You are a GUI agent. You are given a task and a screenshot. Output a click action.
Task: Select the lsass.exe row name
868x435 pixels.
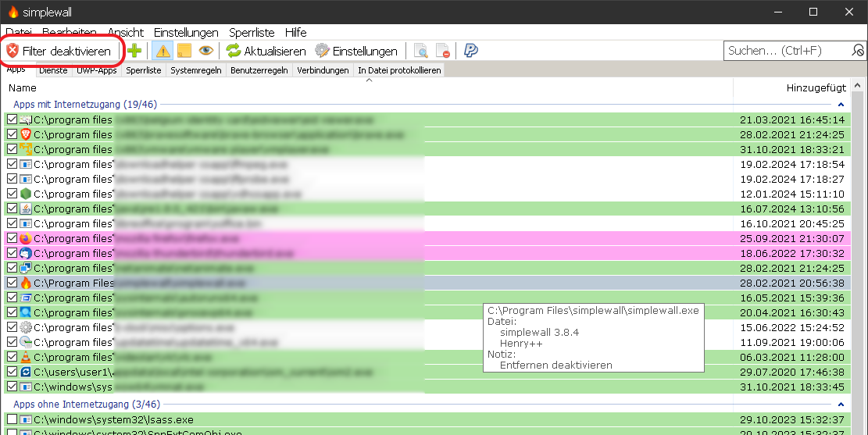113,419
